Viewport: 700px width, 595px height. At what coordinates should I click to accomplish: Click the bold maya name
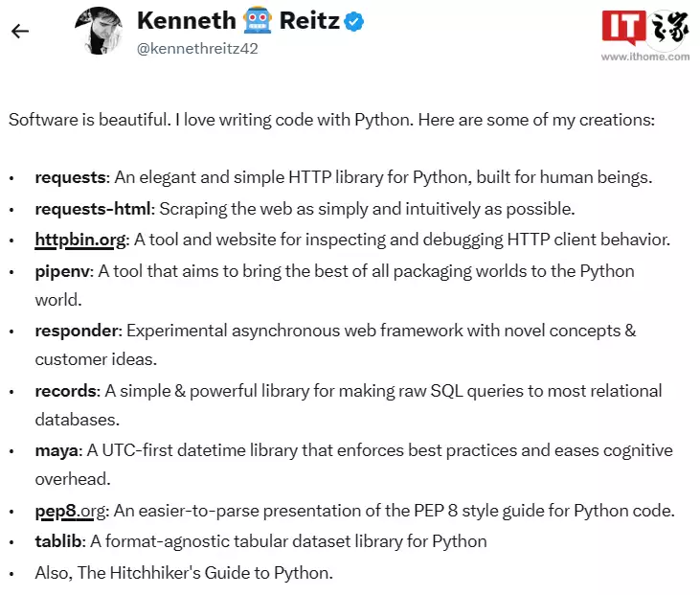(x=56, y=451)
